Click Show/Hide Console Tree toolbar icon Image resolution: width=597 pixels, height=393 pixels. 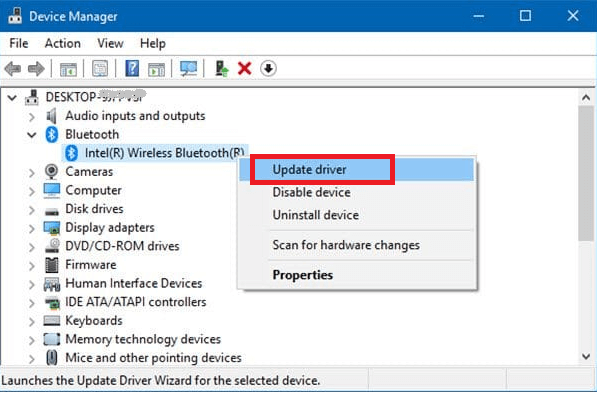tap(68, 69)
